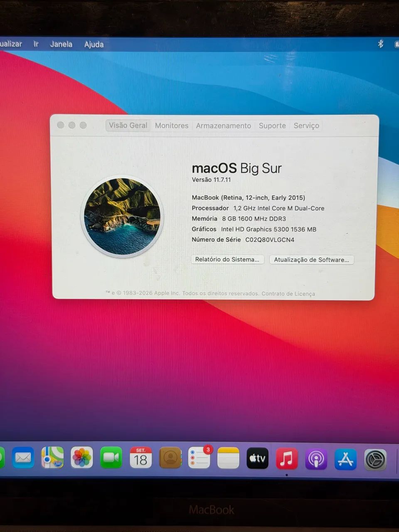Click the macOS Big Sur landscape image
This screenshot has height=532, width=399.
(x=122, y=217)
